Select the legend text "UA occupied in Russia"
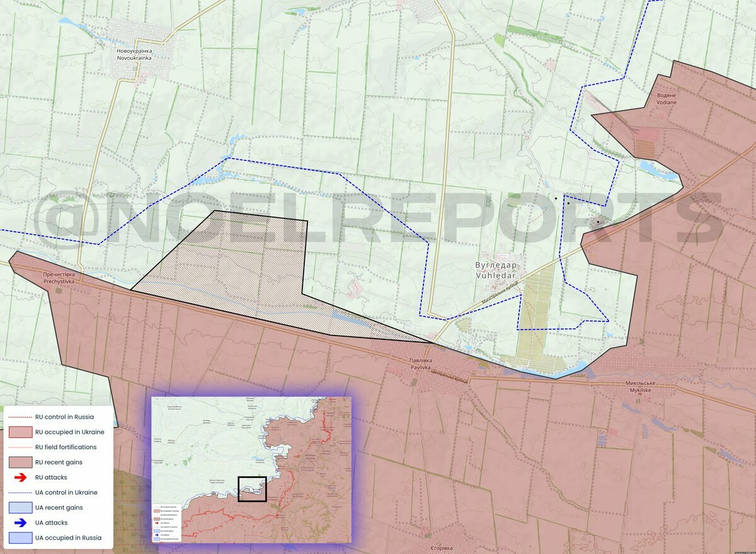 click(69, 538)
